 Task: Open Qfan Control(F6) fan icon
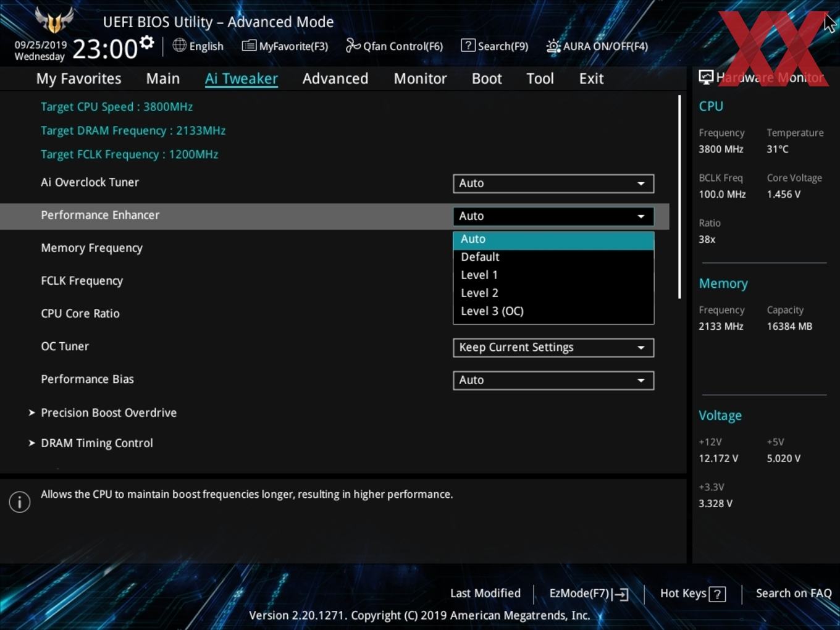click(353, 45)
